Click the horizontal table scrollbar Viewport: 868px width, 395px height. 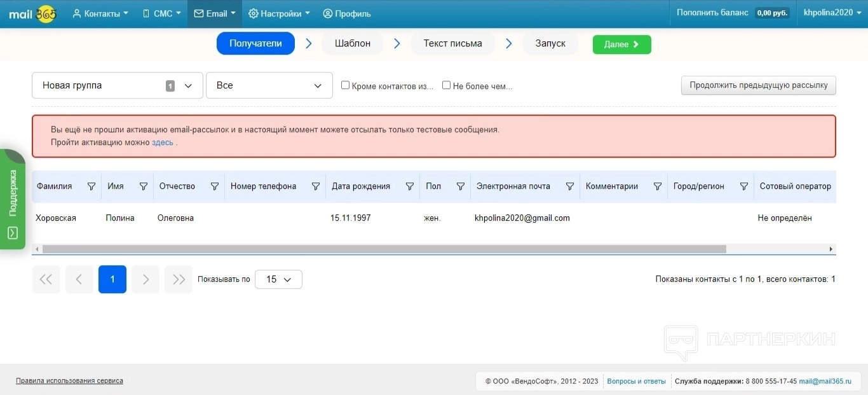tap(384, 249)
